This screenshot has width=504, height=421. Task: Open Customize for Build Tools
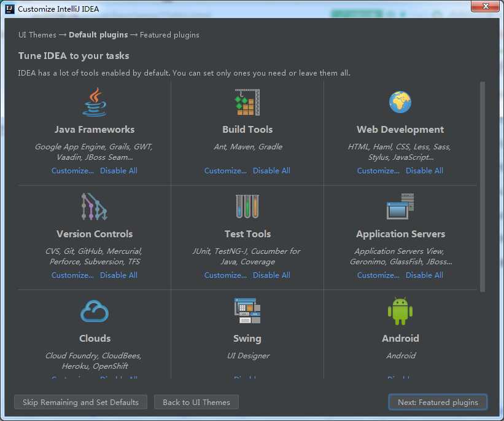click(226, 171)
